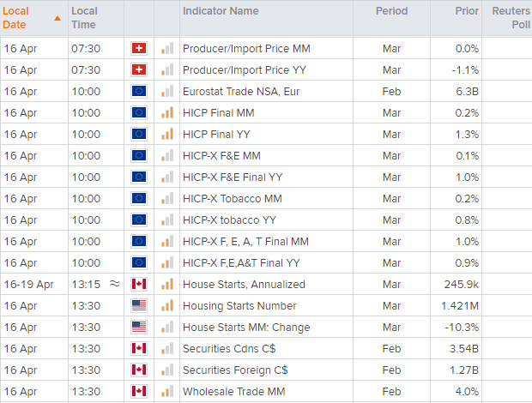Click approximate time icon on 16-19 Apr row
The height and width of the screenshot is (403, 532).
115,285
